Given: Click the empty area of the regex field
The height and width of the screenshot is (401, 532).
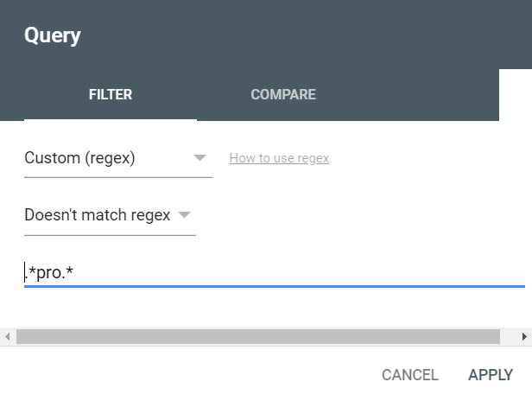Looking at the screenshot, I should [345, 274].
